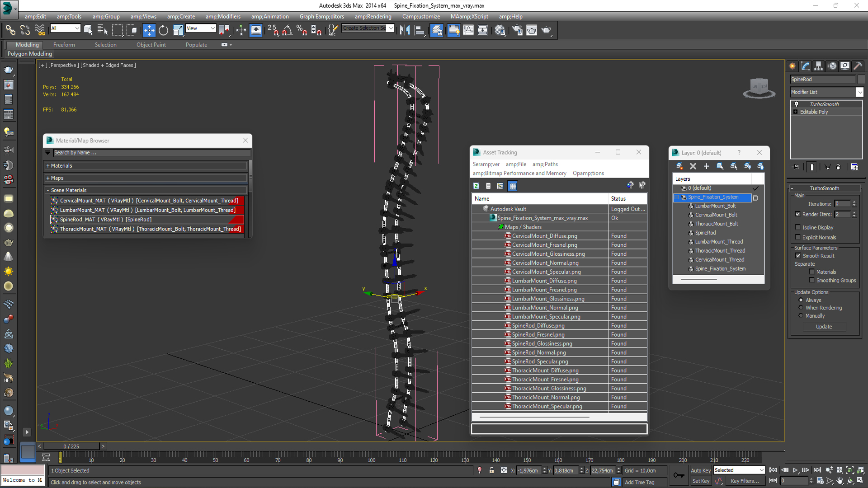868x488 pixels.
Task: Enable Isoline Display checkbox
Action: pyautogui.click(x=798, y=227)
